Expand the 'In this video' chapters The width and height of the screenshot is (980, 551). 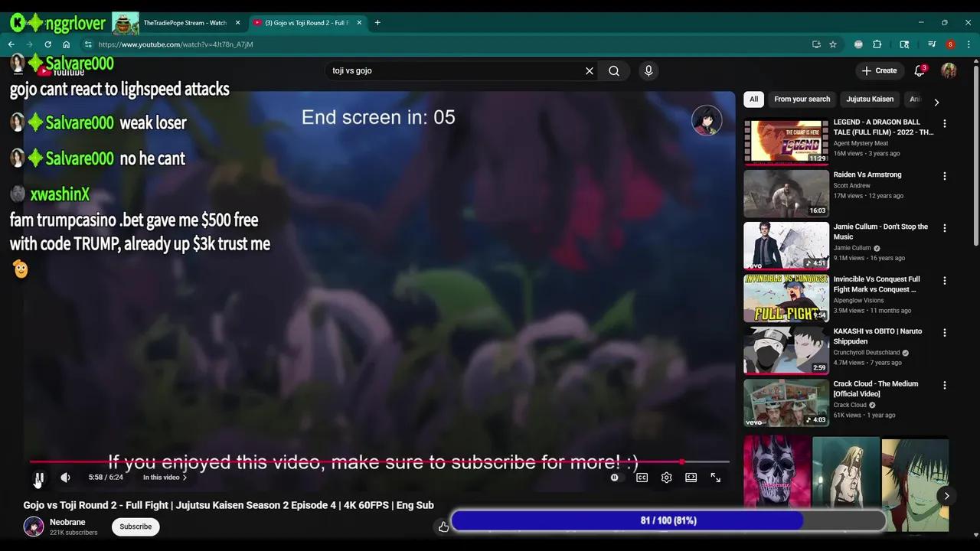tap(165, 478)
